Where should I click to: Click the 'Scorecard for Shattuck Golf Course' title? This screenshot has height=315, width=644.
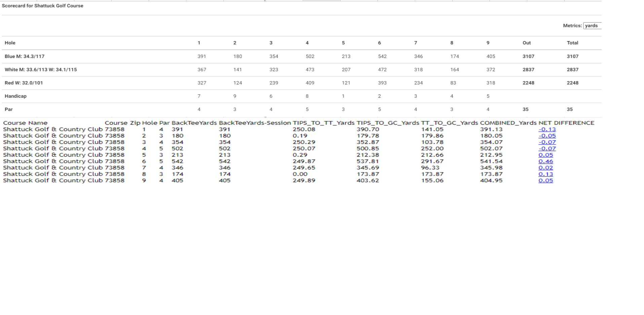point(42,6)
